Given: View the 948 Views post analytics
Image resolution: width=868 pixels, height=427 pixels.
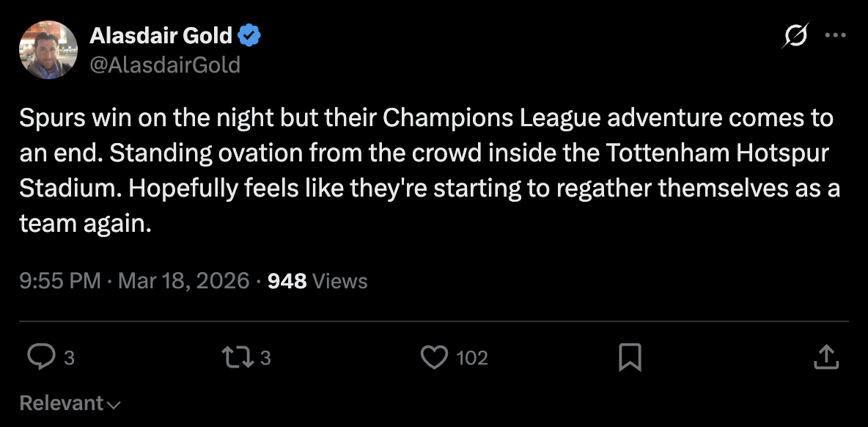Looking at the screenshot, I should pos(317,280).
